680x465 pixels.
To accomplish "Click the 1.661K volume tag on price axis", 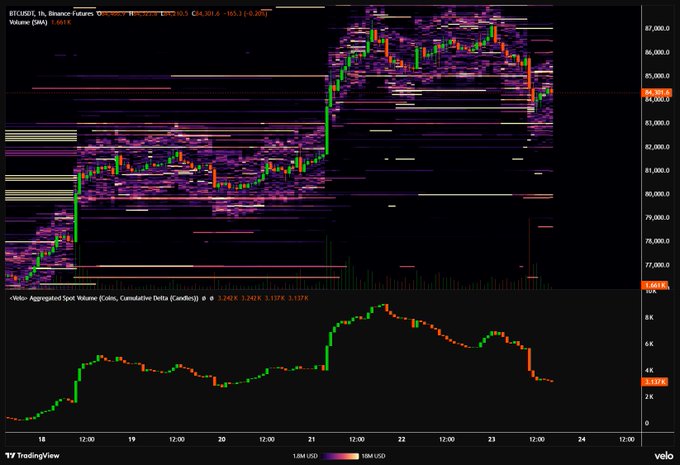I will (x=655, y=285).
